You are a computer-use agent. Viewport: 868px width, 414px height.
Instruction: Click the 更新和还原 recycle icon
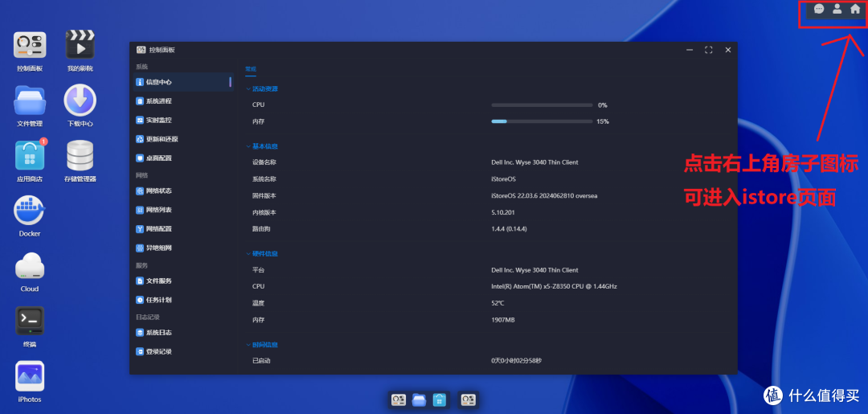(x=140, y=140)
